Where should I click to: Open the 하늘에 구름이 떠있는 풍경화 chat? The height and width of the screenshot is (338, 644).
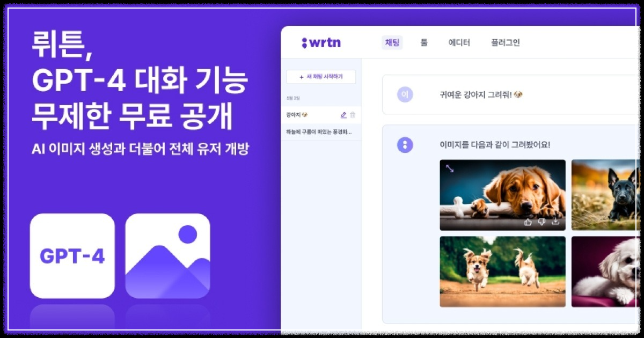click(x=321, y=132)
